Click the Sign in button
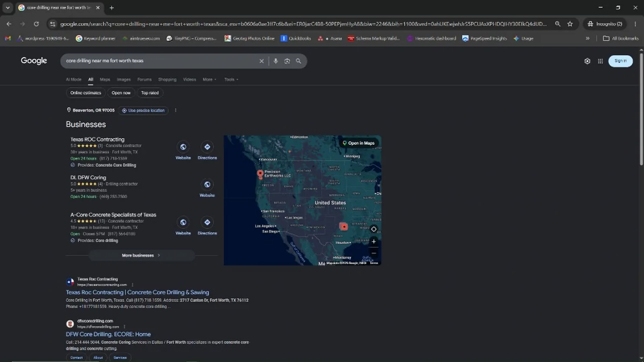 (620, 61)
